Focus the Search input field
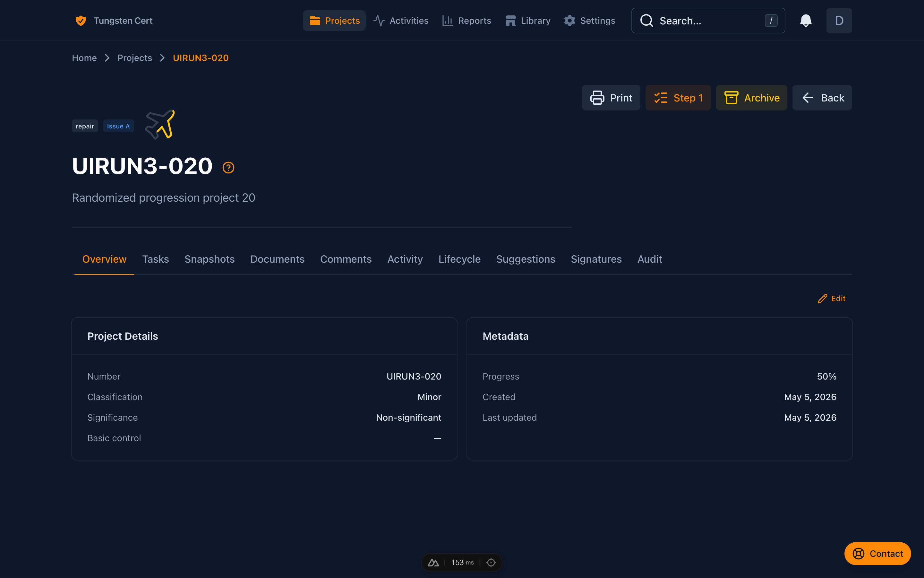 [x=708, y=21]
